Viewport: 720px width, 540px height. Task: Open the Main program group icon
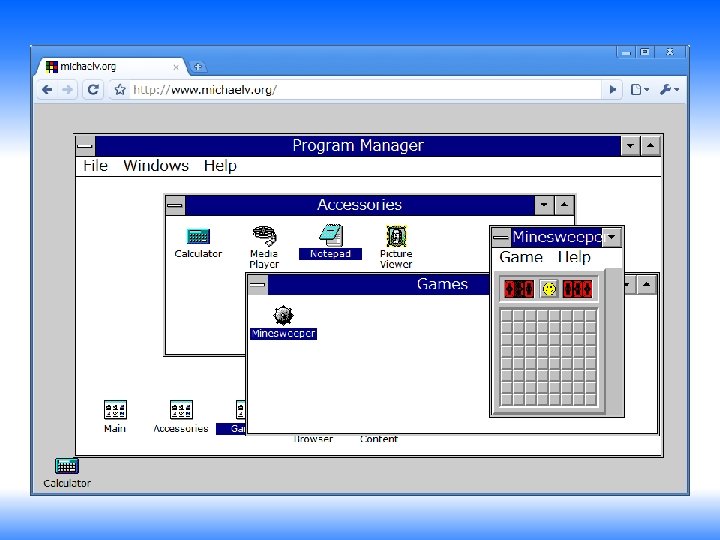coord(115,416)
